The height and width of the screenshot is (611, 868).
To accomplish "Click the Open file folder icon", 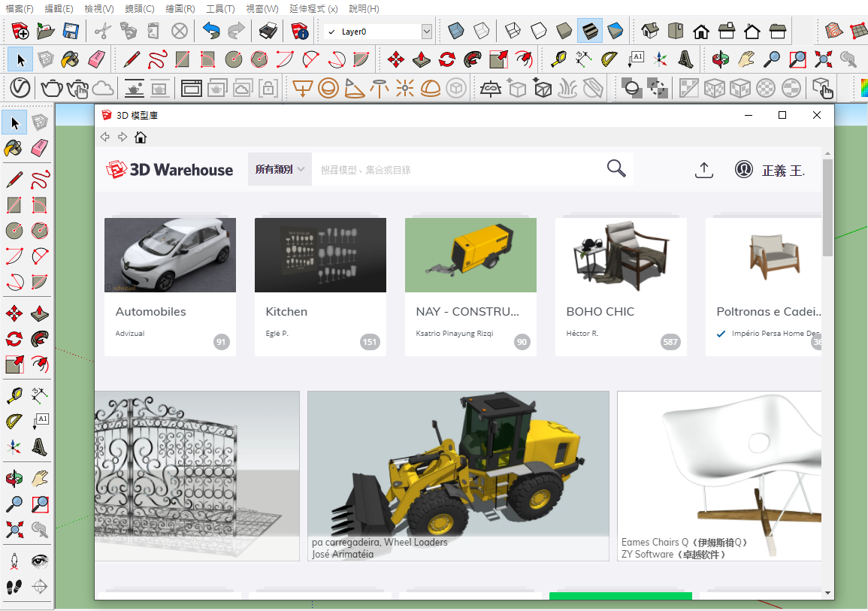I will point(45,31).
